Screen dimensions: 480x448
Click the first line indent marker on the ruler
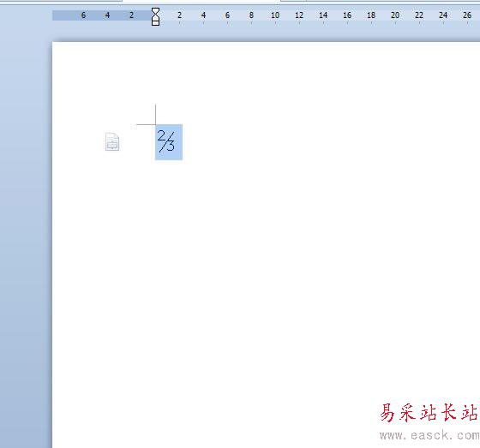tap(155, 11)
